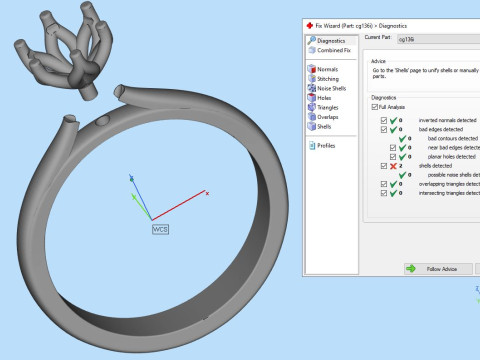Select Diagnostics in the wizard sidebar
Image resolution: width=480 pixels, height=360 pixels.
(331, 41)
